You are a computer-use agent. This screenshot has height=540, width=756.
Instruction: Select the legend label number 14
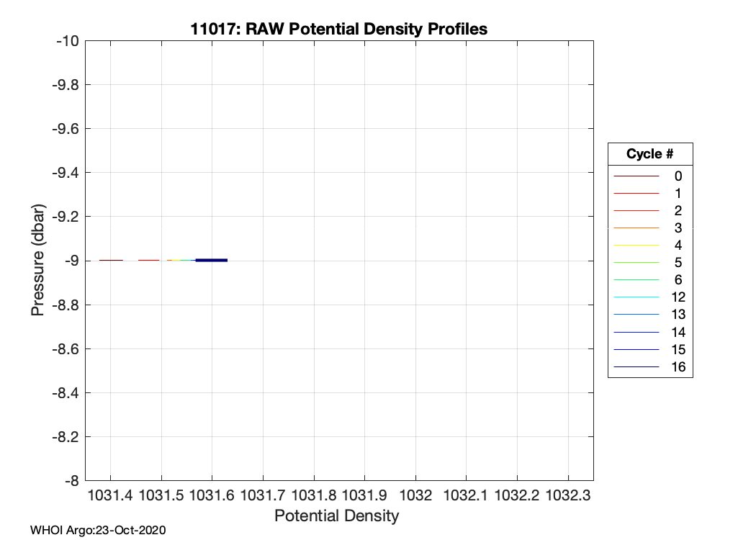678,332
